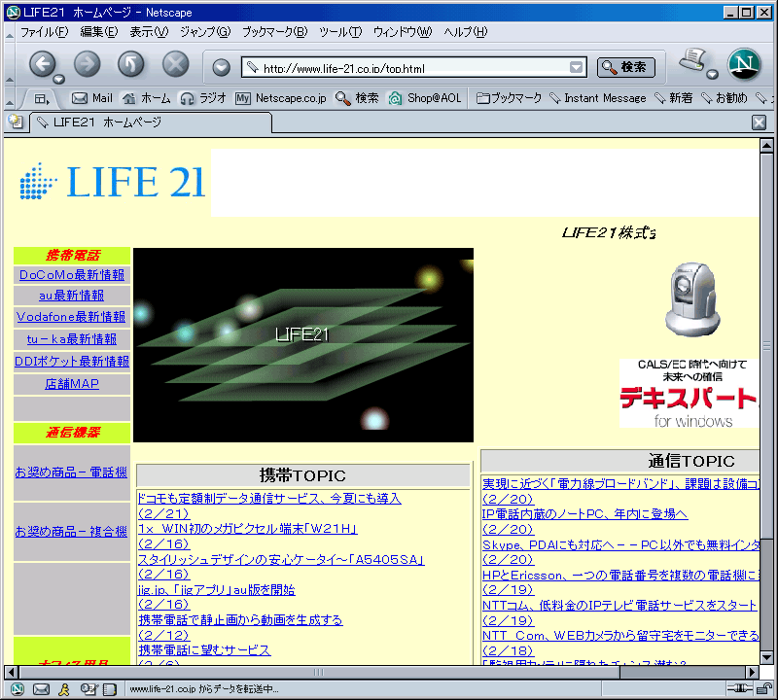
Task: Open Instant Messenger from status bar icon
Action: click(x=64, y=689)
